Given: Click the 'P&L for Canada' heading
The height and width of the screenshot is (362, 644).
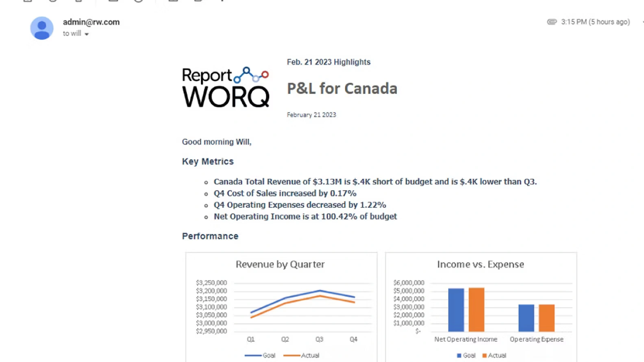Looking at the screenshot, I should pos(342,89).
